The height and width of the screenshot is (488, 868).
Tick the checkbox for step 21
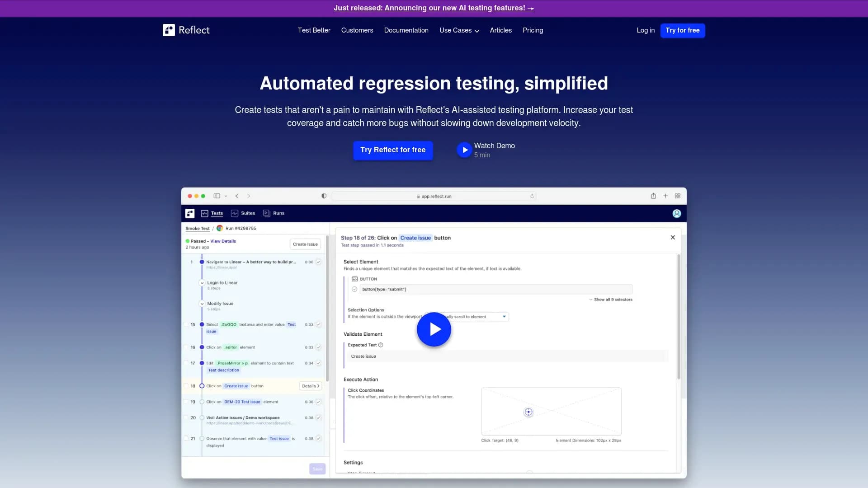pos(186,439)
